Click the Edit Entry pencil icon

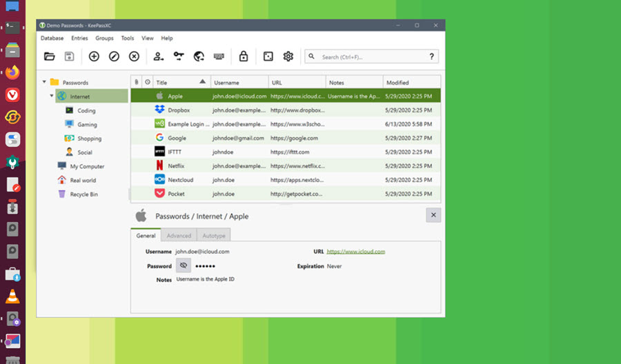pos(114,57)
